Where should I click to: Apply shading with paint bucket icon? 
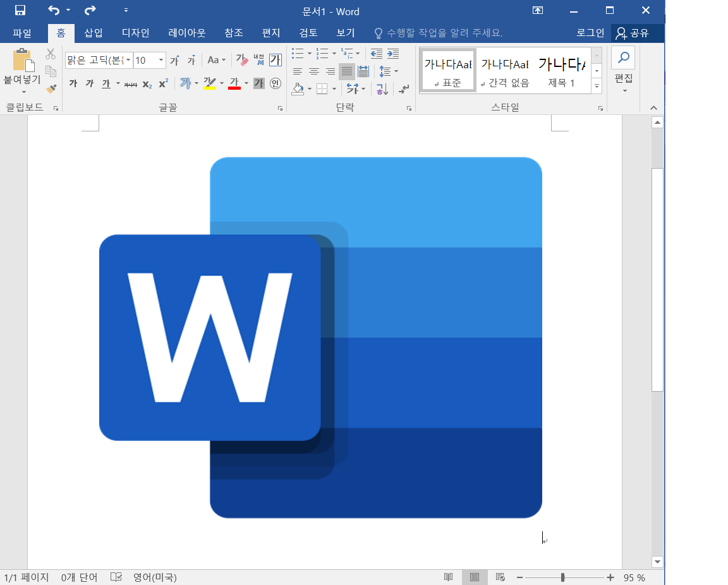(x=298, y=88)
